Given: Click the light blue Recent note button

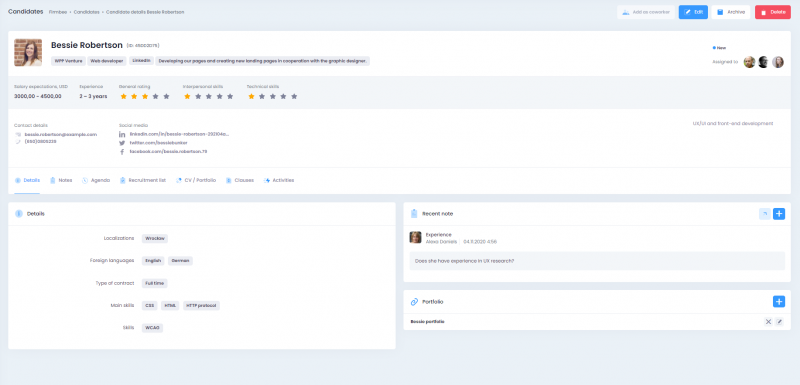Looking at the screenshot, I should 765,214.
